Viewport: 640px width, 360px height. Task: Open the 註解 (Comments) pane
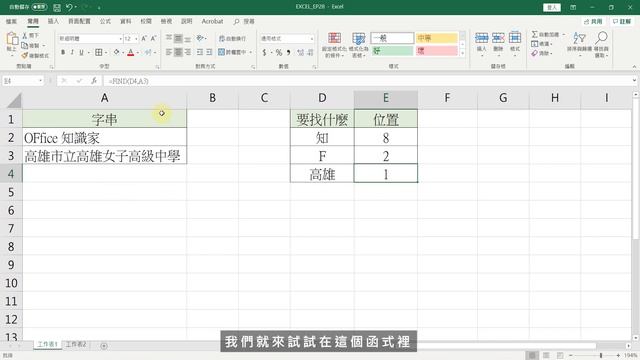point(622,21)
